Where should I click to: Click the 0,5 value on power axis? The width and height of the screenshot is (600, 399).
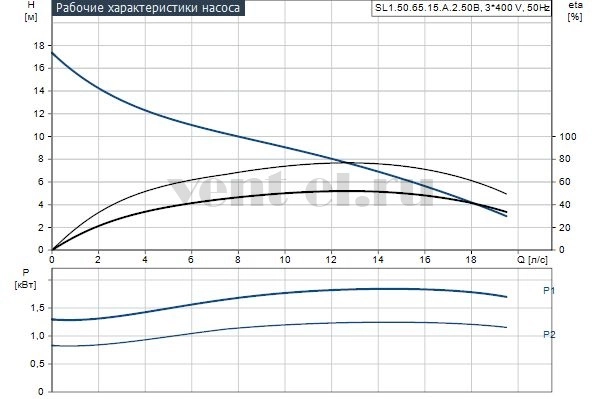click(38, 364)
